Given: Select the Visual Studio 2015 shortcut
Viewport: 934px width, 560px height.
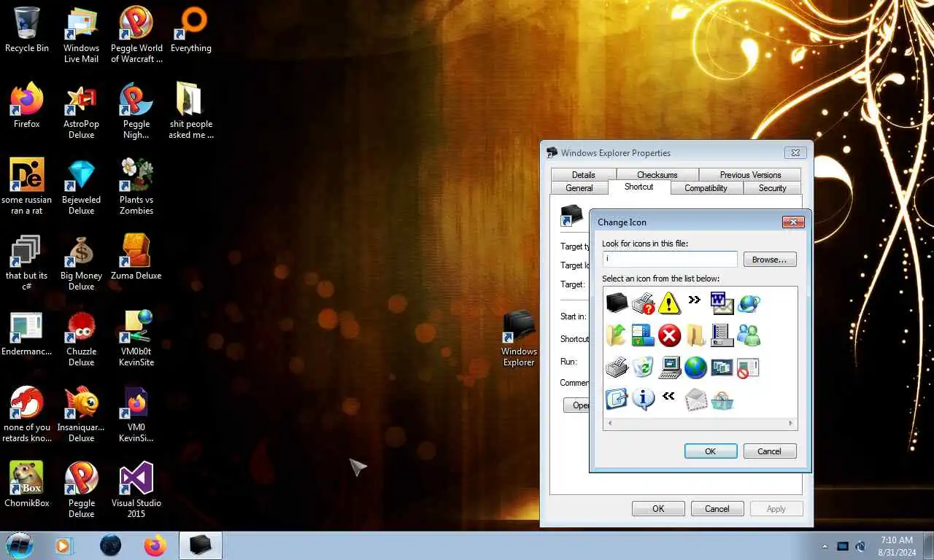Looking at the screenshot, I should [x=136, y=490].
